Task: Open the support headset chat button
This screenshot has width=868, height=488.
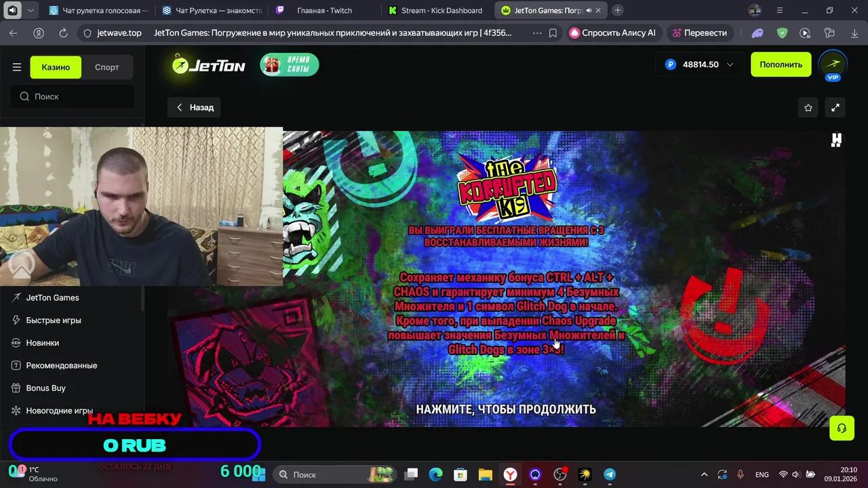Action: point(842,428)
